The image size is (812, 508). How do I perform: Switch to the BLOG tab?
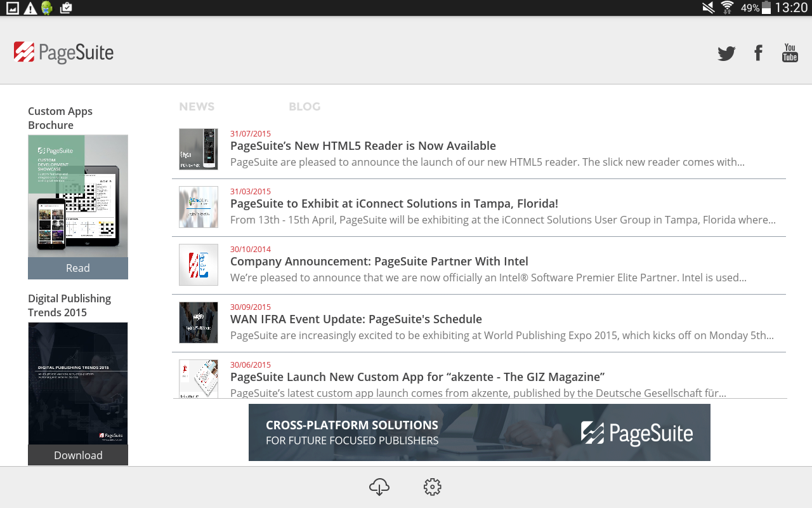click(304, 107)
